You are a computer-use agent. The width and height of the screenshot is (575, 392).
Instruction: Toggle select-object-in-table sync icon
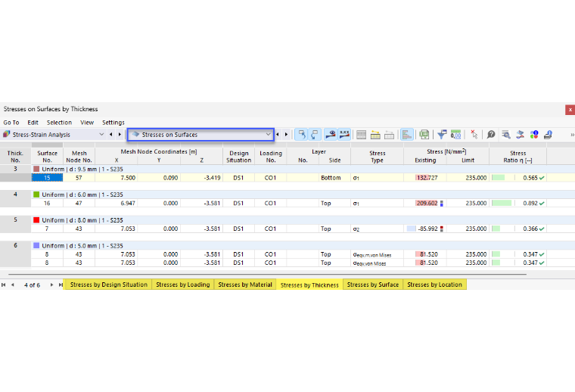[301, 135]
